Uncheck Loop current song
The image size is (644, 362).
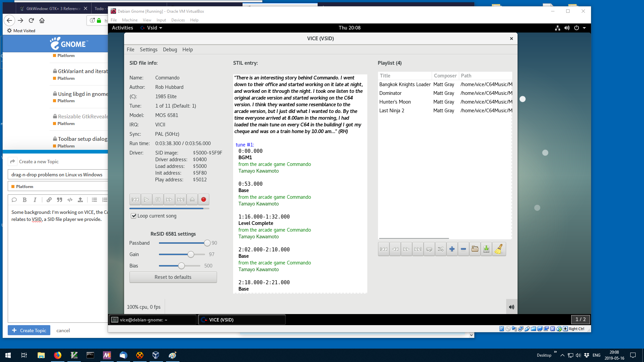click(x=133, y=216)
